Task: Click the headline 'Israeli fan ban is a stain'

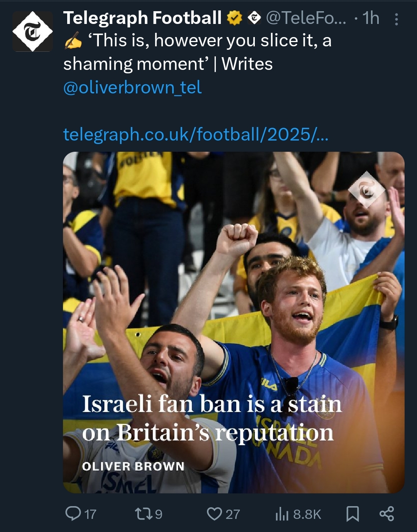Action: click(212, 404)
